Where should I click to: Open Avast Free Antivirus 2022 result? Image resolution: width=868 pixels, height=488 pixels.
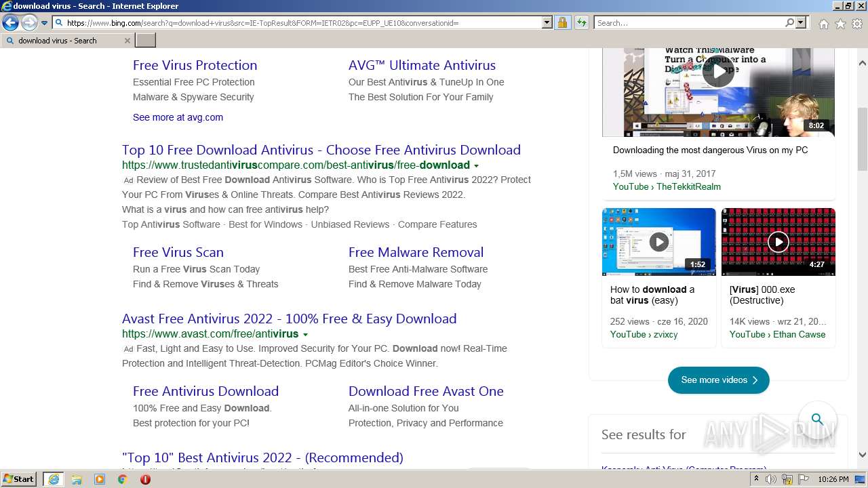289,319
